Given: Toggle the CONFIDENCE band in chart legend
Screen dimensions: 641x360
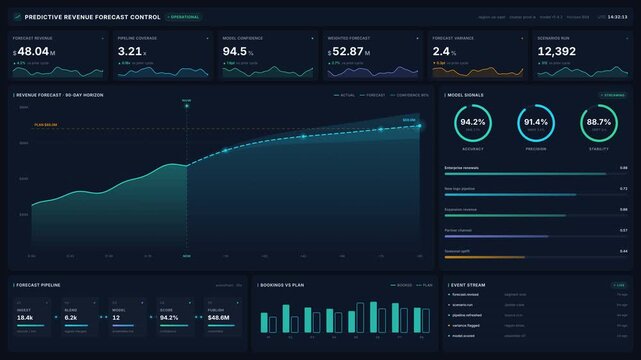Looking at the screenshot, I should click(409, 95).
